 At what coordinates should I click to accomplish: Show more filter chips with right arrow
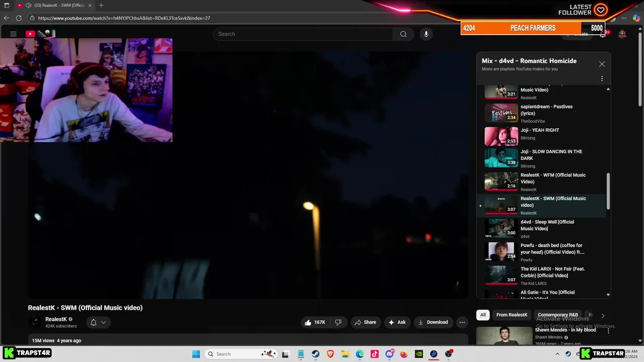point(603,315)
